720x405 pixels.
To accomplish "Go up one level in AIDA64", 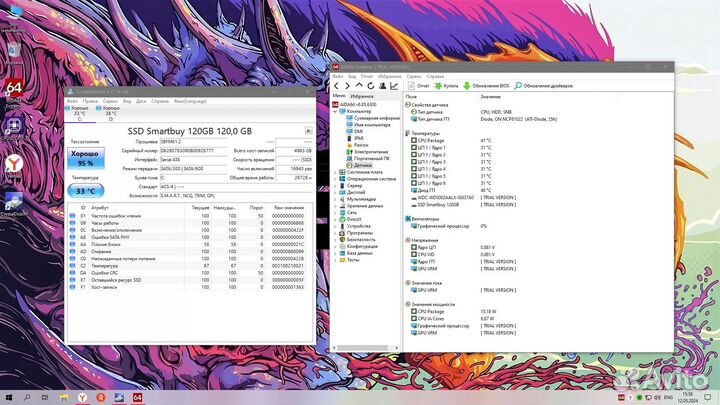I will (x=359, y=86).
